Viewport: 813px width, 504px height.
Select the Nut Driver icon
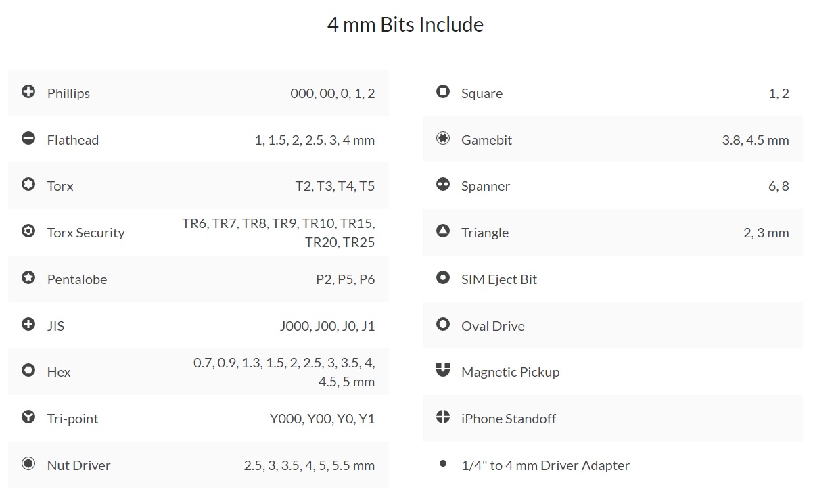click(28, 464)
